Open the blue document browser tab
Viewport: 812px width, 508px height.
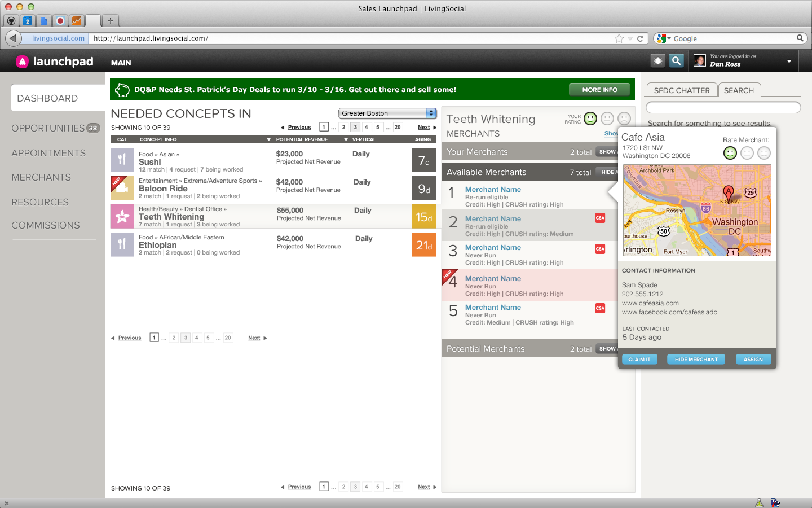coord(43,21)
